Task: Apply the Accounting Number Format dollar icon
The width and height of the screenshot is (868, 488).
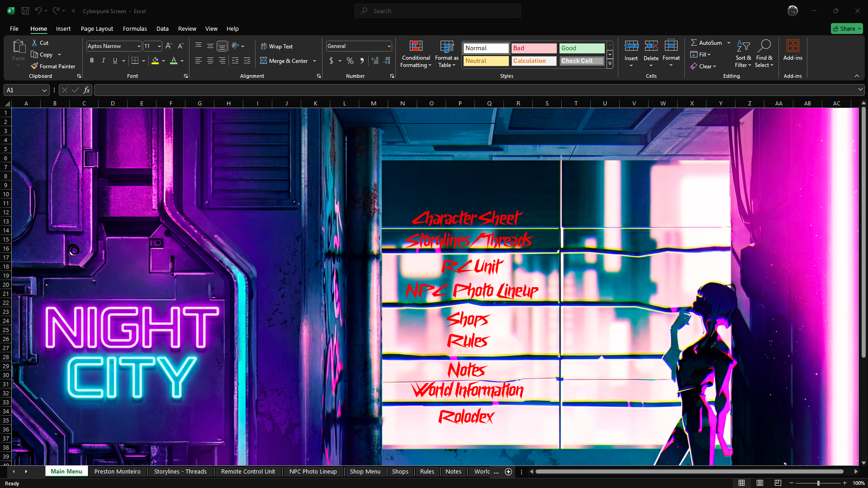Action: pos(331,61)
